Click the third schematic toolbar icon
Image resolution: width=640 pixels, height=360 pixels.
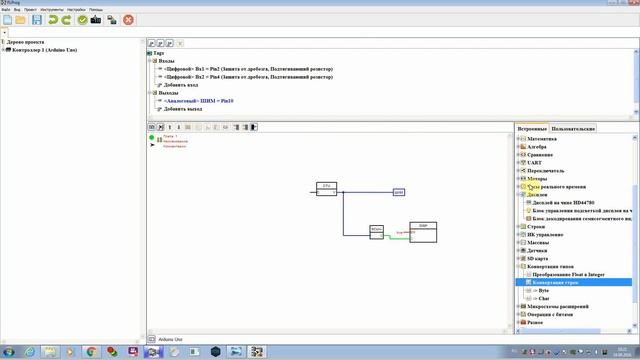click(x=170, y=127)
